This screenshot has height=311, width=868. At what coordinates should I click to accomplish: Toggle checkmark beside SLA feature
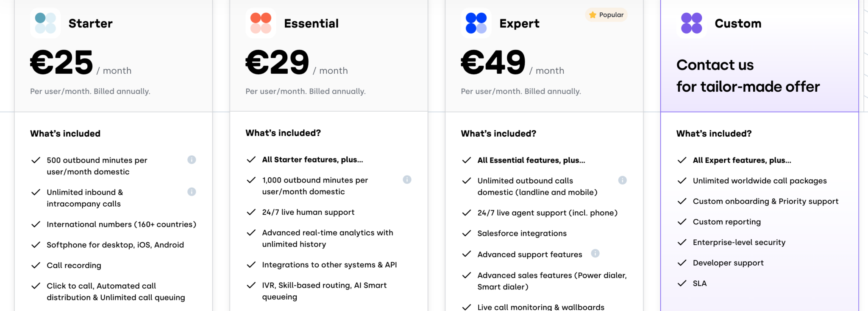(x=682, y=283)
